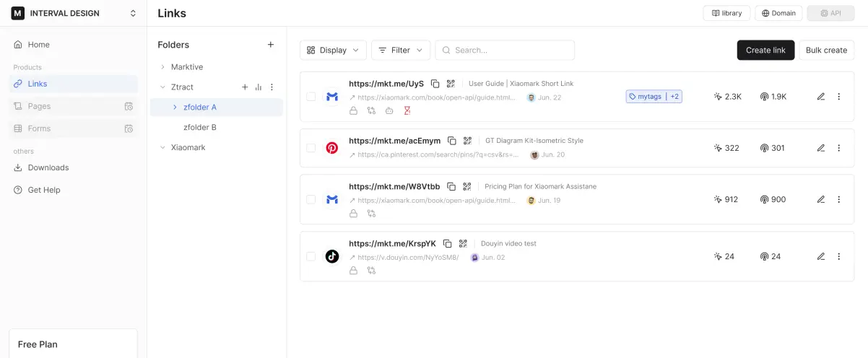Click the Bulk create button
The width and height of the screenshot is (868, 358).
pyautogui.click(x=826, y=50)
